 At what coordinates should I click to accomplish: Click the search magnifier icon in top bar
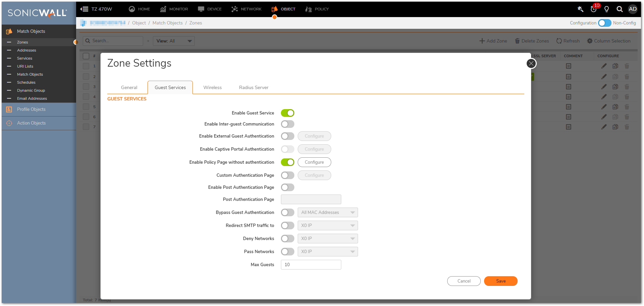point(620,9)
